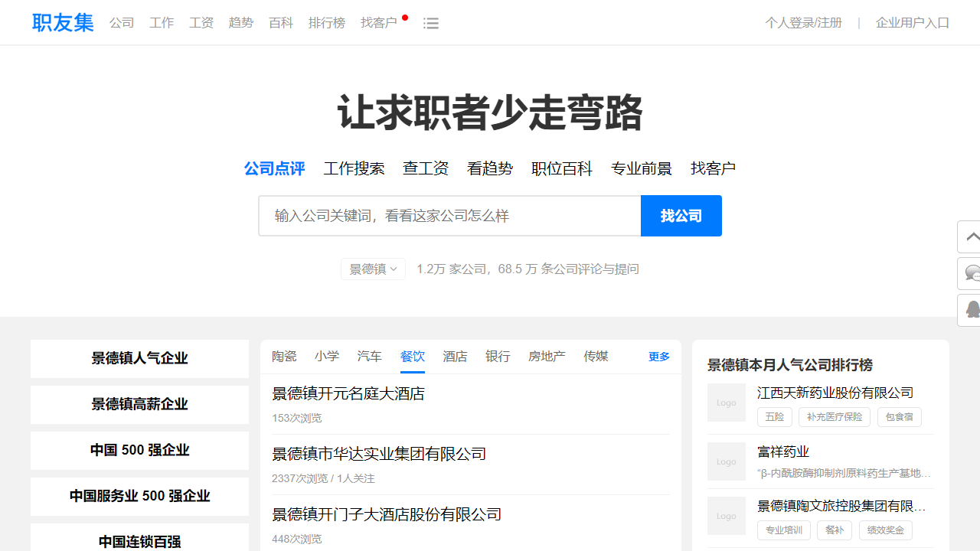980x551 pixels.
Task: Switch to the 陶瓷 industry tab
Action: pos(284,357)
